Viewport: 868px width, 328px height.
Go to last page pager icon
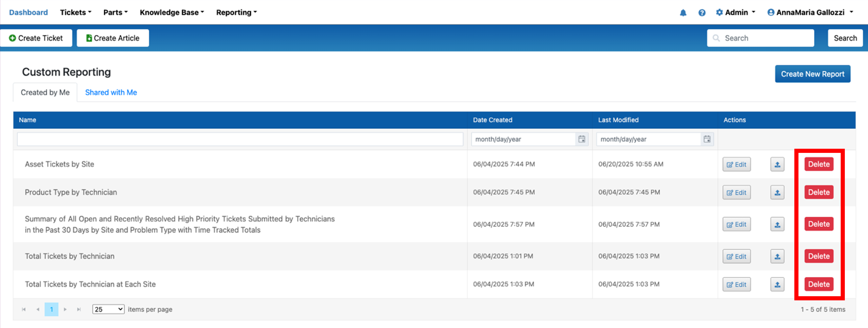click(79, 310)
